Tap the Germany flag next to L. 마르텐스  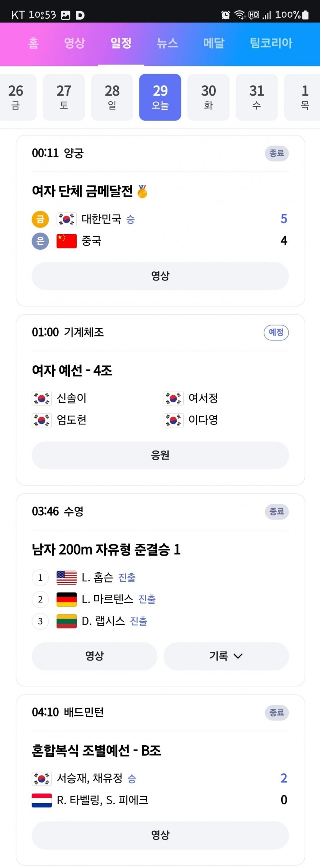click(67, 599)
